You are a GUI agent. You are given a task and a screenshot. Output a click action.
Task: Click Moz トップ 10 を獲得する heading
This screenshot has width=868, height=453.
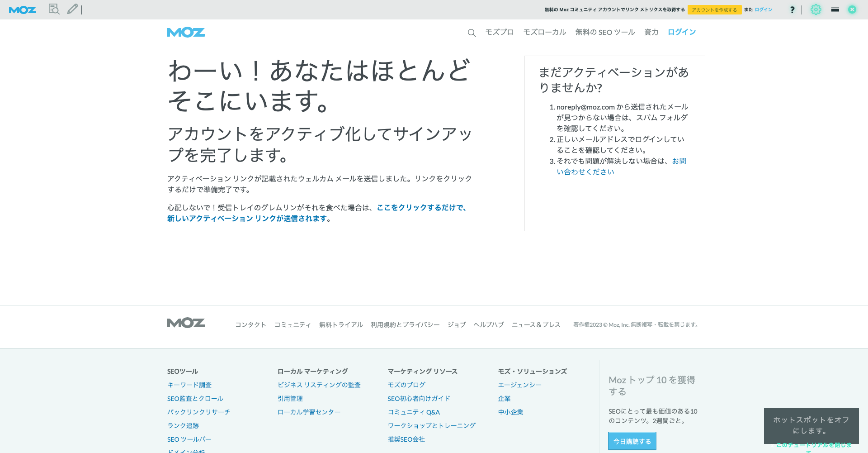(652, 386)
